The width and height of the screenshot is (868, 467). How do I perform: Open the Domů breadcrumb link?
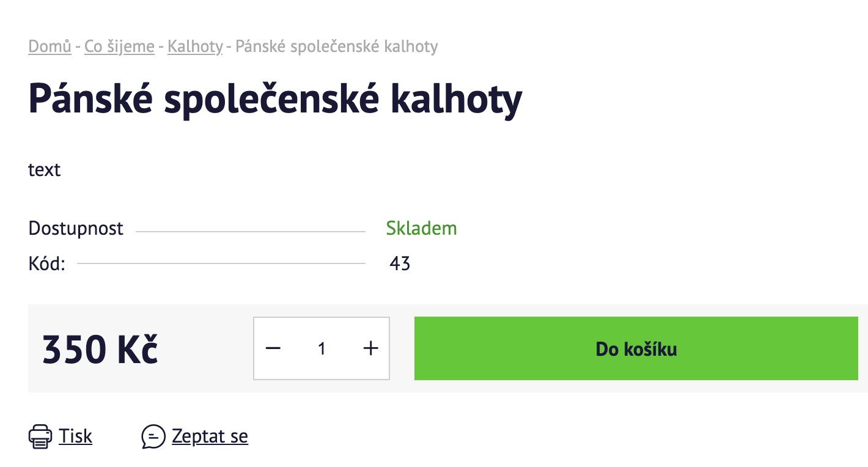50,46
